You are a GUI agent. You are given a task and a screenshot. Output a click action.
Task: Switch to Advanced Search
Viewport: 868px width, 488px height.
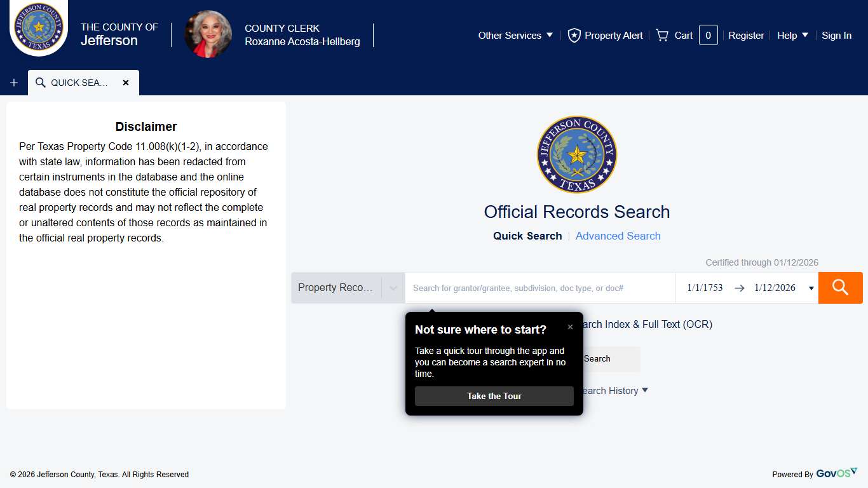click(x=618, y=236)
